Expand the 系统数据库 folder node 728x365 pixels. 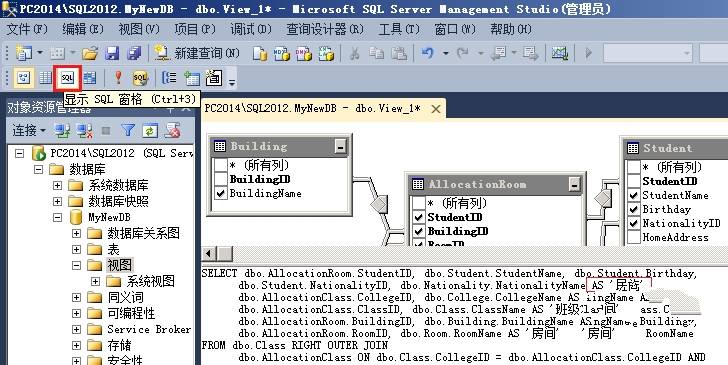click(57, 185)
